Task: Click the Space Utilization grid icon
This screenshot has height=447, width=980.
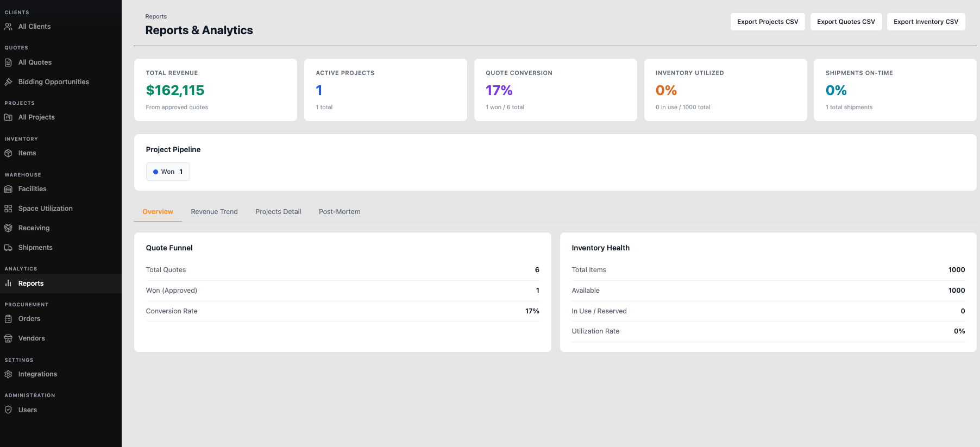Action: [8, 209]
